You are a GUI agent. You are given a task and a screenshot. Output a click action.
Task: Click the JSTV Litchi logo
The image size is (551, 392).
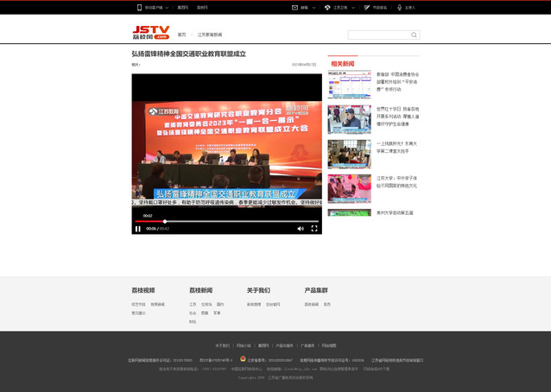(x=150, y=33)
